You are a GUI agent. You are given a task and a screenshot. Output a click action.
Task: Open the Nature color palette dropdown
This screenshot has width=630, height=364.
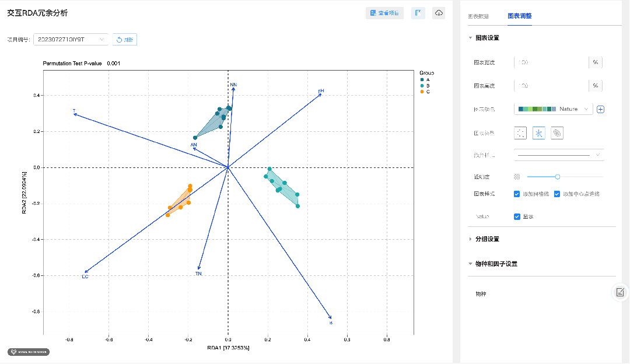pos(554,109)
